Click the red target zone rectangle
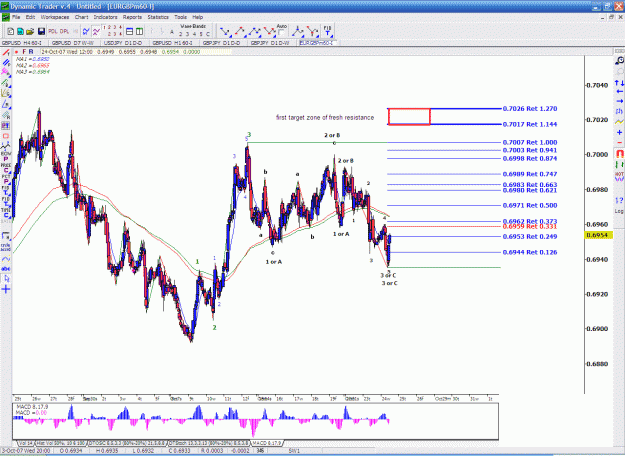 click(x=409, y=116)
